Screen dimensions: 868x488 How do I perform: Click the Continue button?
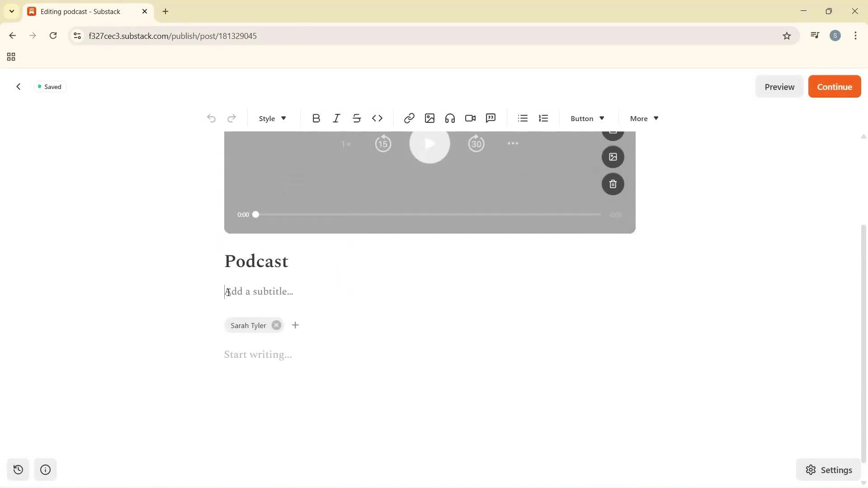tap(834, 86)
